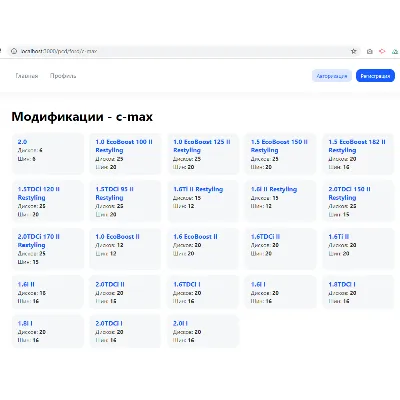
Task: Open 1.0 EcoBoost 125 II Restyling
Action: pyautogui.click(x=202, y=146)
